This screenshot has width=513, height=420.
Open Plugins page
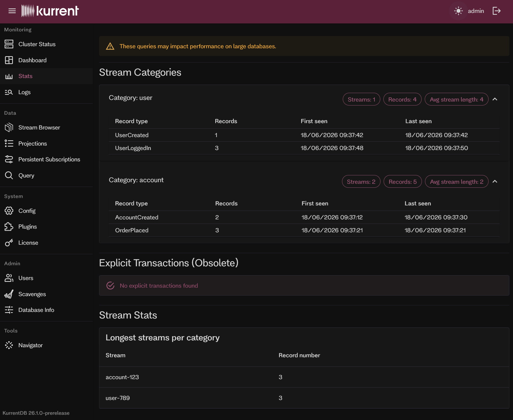point(46,226)
